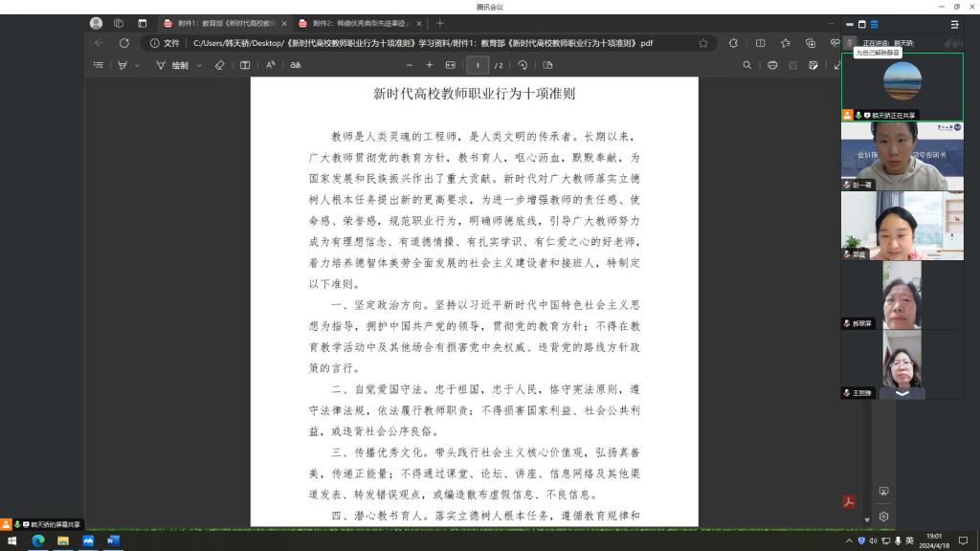Click the PDF page number field
980x551 pixels.
477,65
